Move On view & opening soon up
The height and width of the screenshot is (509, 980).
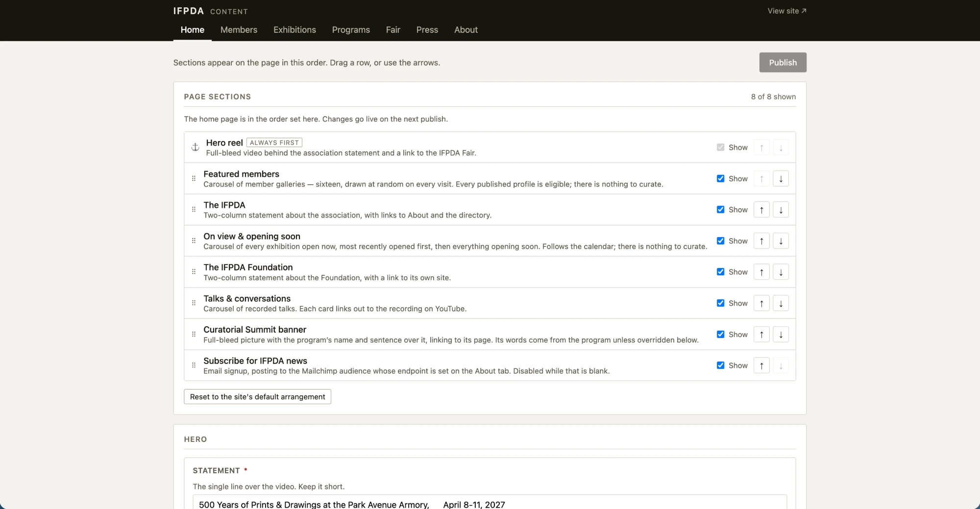pyautogui.click(x=761, y=241)
